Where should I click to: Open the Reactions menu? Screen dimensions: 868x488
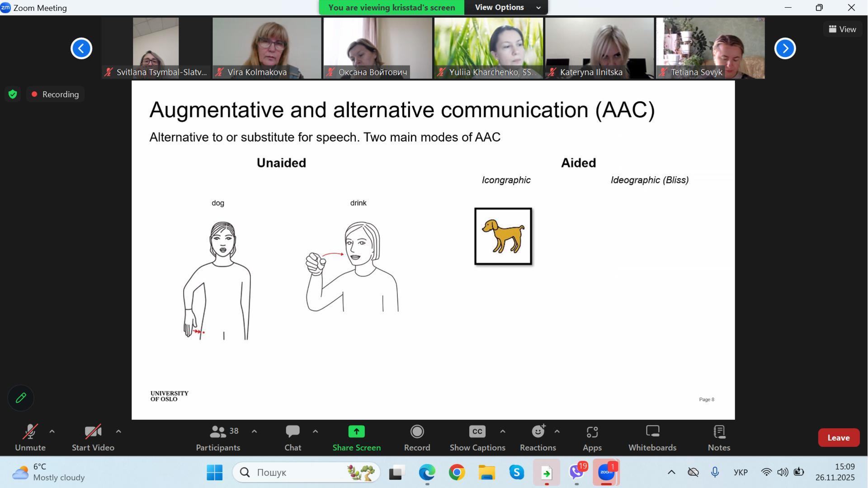pos(538,437)
